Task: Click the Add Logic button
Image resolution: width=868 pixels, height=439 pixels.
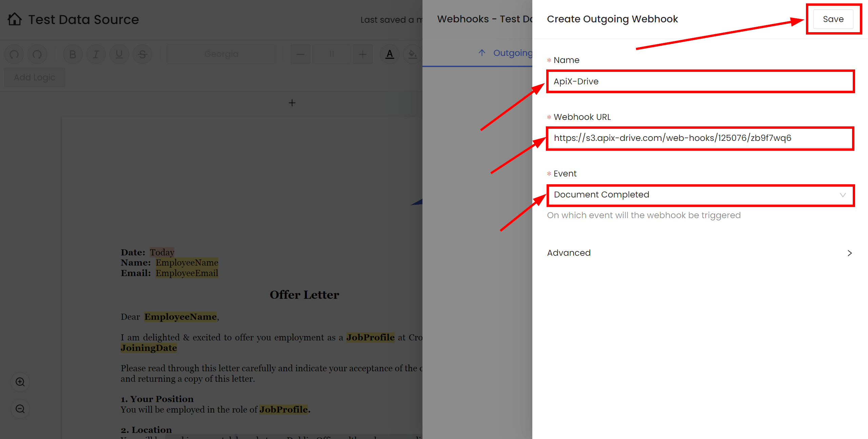Action: point(35,78)
